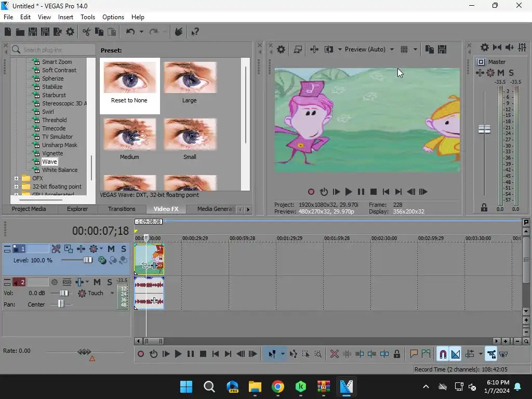Select the Vignette plug-in
Viewport: 532px width, 399px height.
click(52, 153)
